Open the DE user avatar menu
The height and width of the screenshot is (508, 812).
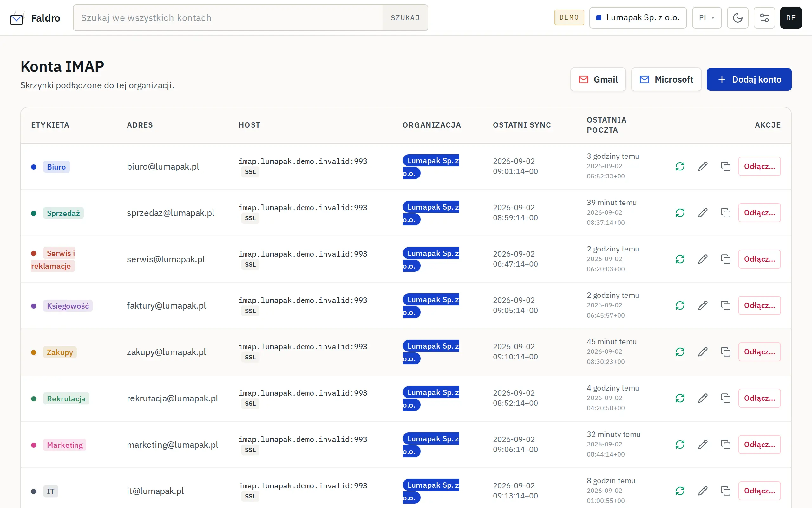pos(790,18)
